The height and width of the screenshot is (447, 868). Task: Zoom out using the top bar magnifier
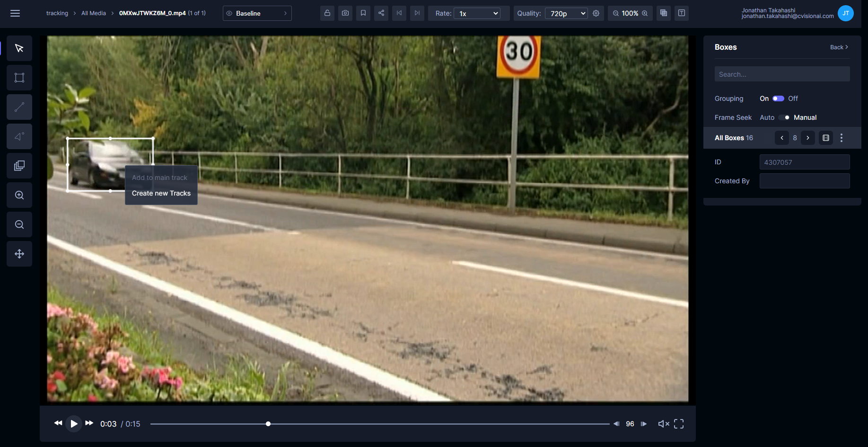(616, 13)
